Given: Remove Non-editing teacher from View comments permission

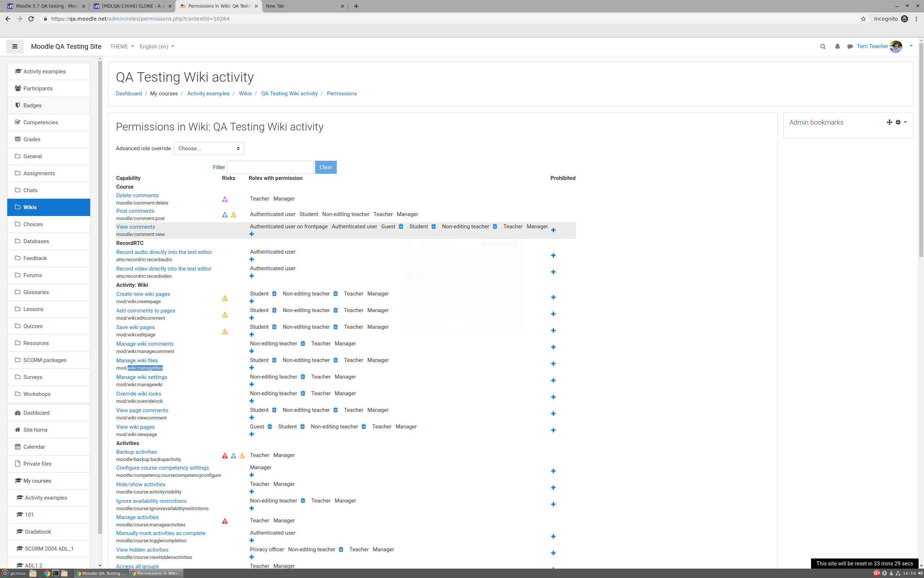Looking at the screenshot, I should [494, 226].
